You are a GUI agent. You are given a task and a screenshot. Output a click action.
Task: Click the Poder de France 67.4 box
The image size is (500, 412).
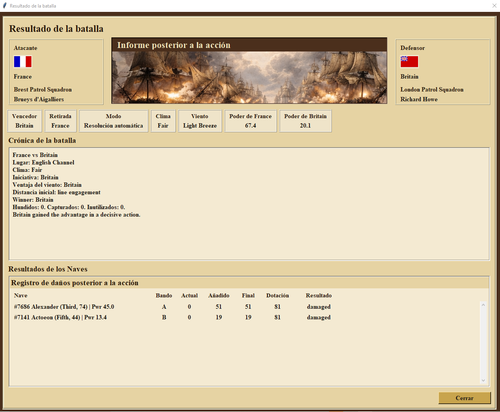[250, 121]
